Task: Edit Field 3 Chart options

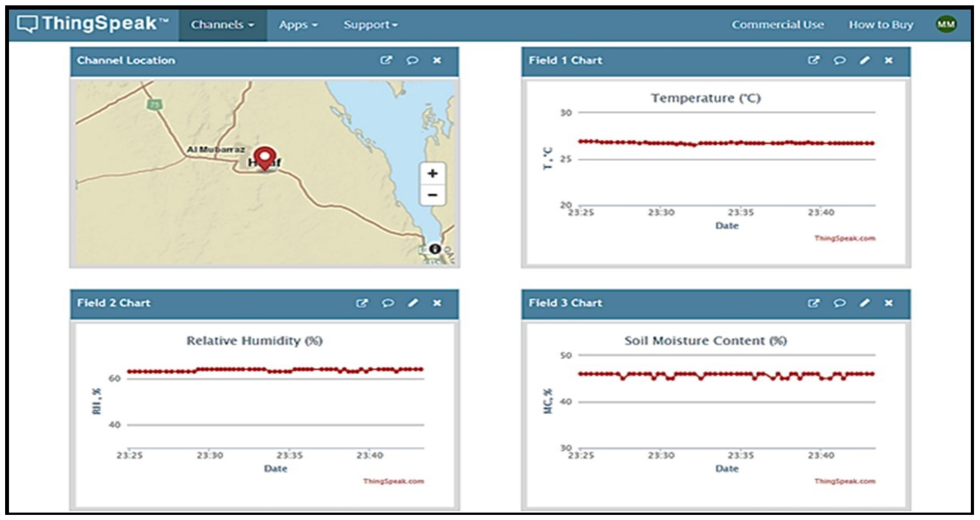Action: [x=865, y=303]
